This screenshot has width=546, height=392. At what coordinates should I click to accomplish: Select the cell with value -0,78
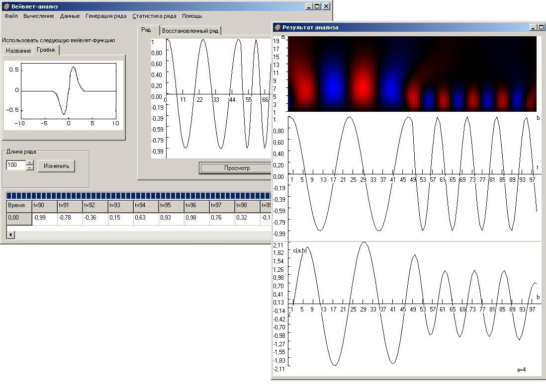point(70,219)
